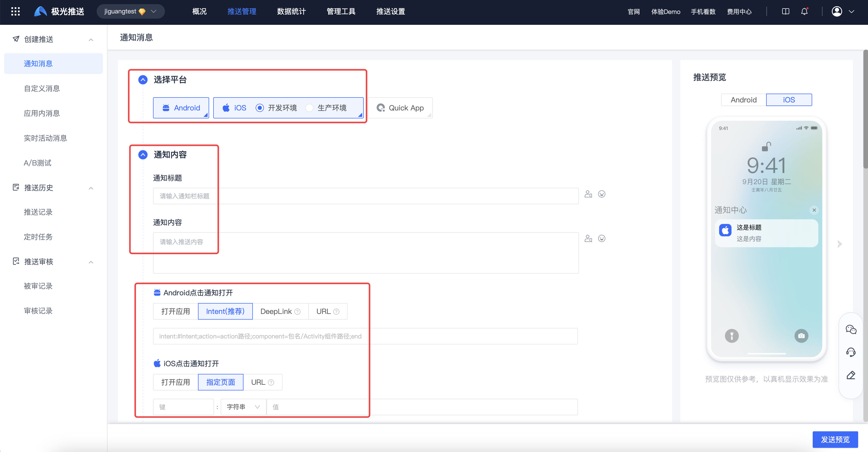
Task: Collapse the 推送审核 sidebar group
Action: pos(91,262)
